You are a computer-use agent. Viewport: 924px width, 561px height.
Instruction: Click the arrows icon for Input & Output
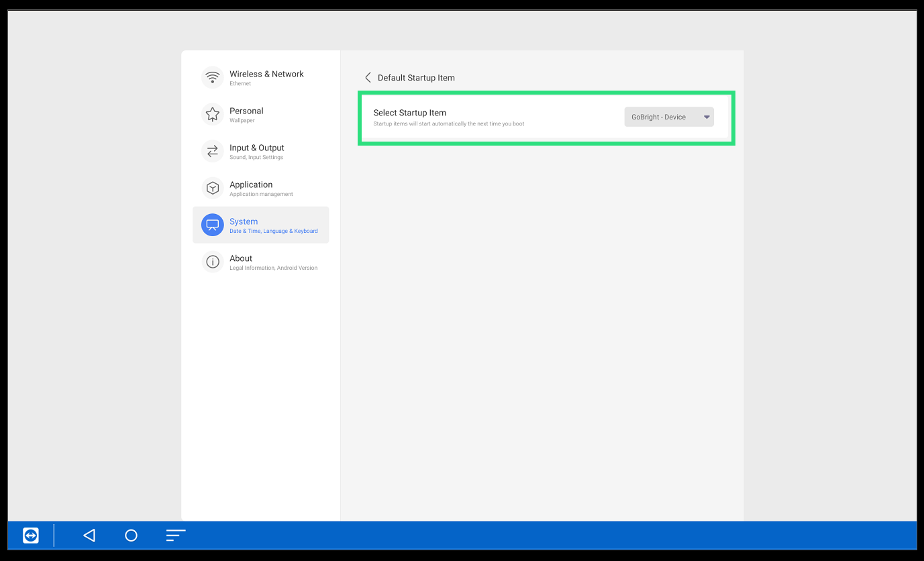click(x=213, y=151)
